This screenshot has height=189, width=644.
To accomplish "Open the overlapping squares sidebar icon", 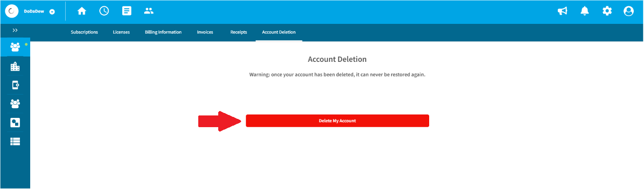I will click(x=15, y=123).
